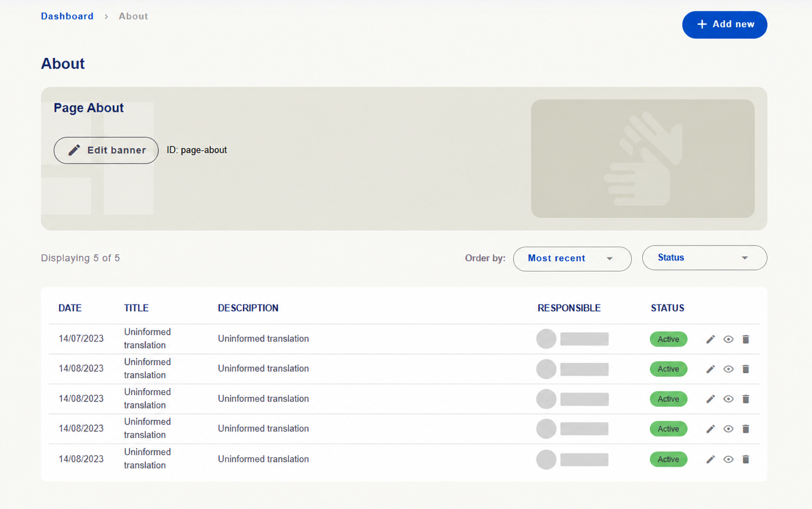812x509 pixels.
Task: Click the eye icon in the last table row
Action: pos(728,459)
